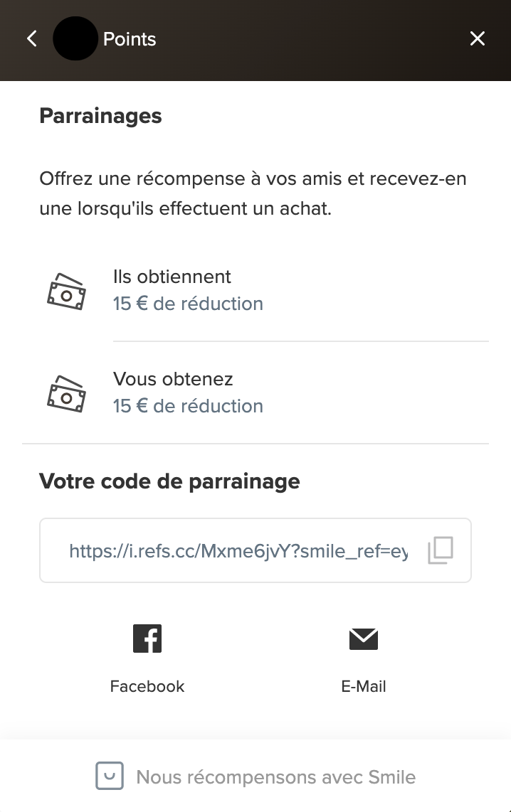Click the "Votre code de parrainage" heading

(169, 481)
